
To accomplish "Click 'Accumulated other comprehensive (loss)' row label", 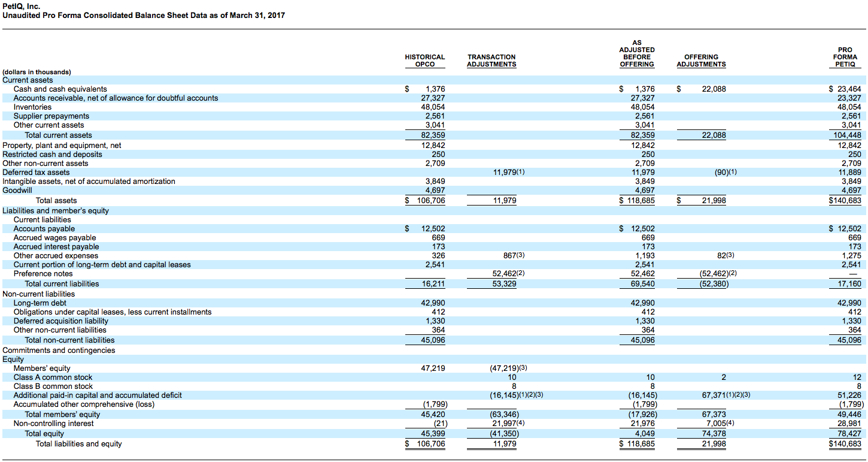I will point(84,404).
